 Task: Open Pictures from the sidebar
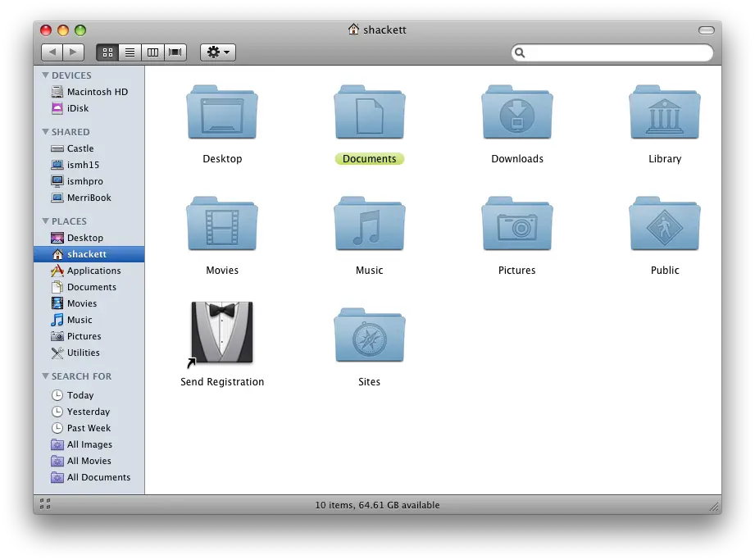click(89, 336)
